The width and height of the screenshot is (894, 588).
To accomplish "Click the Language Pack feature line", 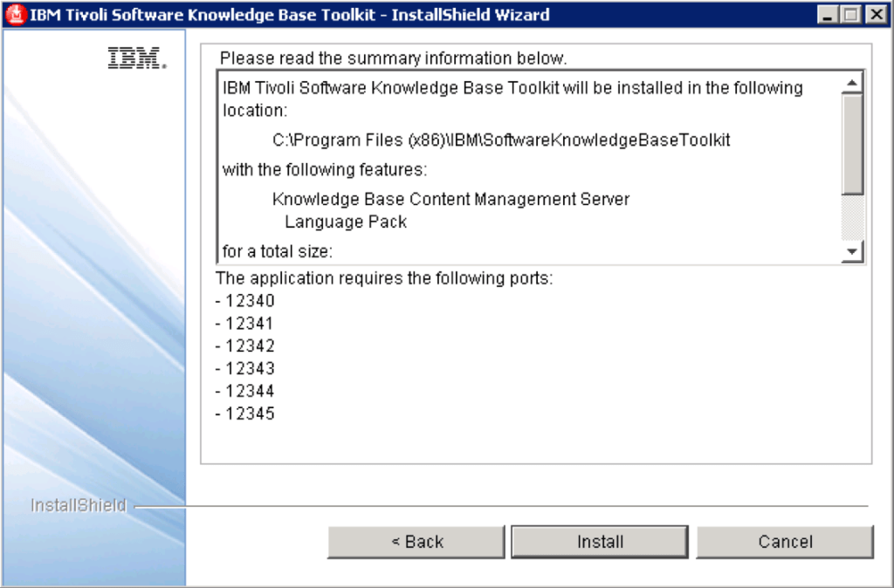I will click(346, 222).
